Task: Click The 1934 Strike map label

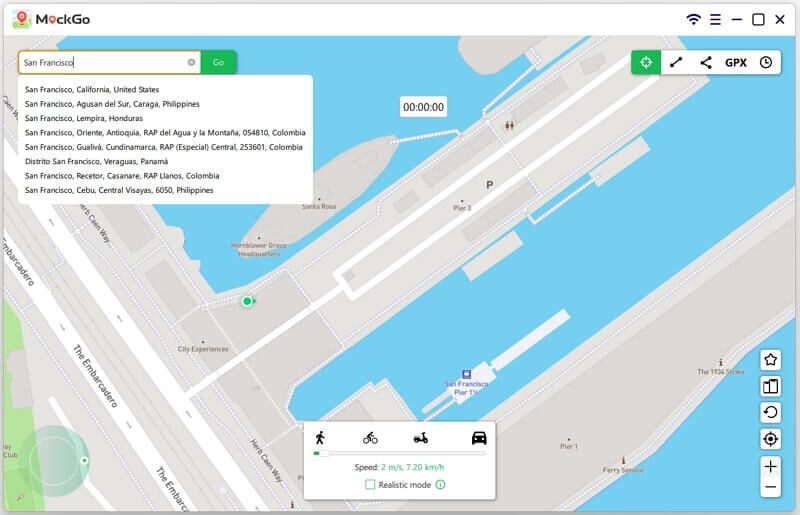Action: pos(720,372)
